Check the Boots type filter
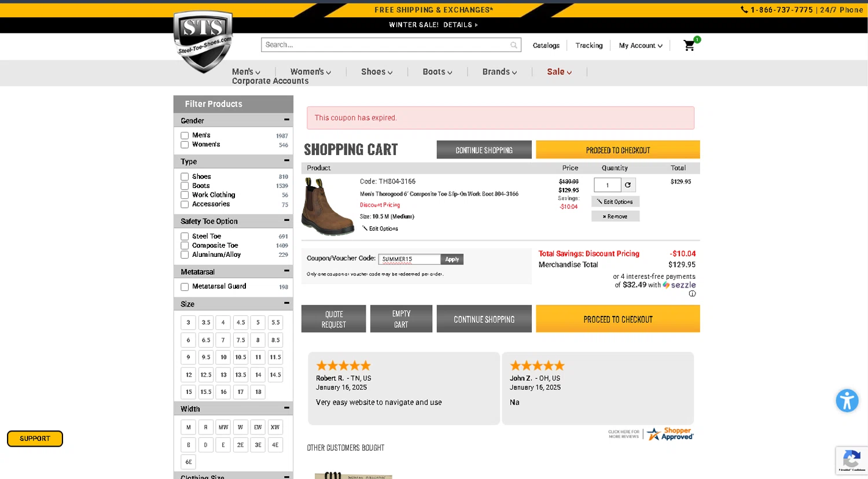The height and width of the screenshot is (479, 868). 185,186
